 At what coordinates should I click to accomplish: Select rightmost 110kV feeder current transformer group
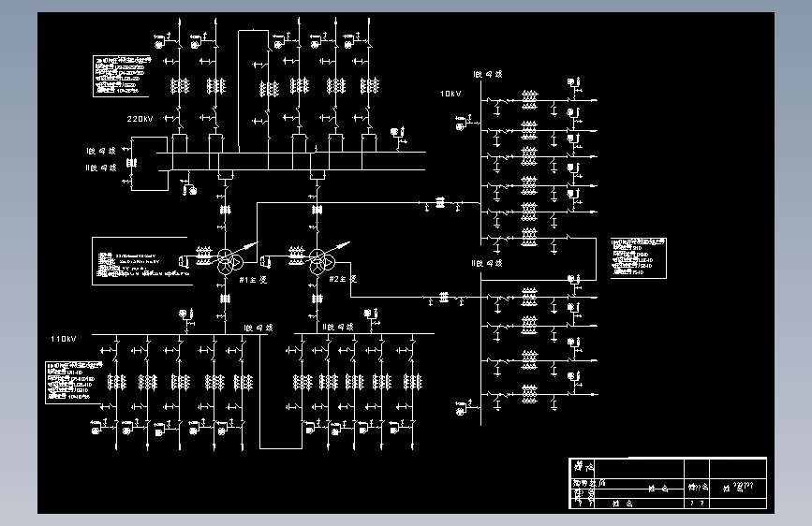point(413,383)
